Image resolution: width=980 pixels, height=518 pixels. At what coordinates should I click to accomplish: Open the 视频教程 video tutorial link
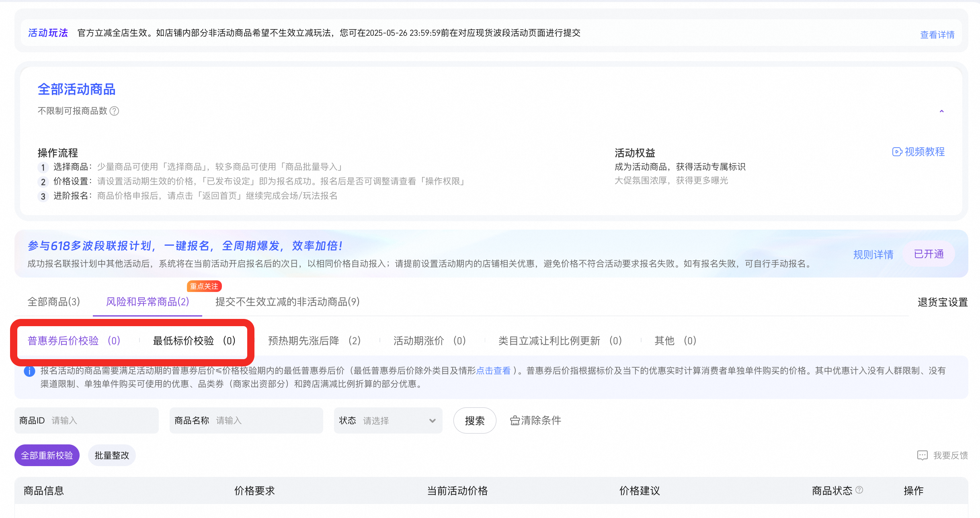(x=918, y=152)
